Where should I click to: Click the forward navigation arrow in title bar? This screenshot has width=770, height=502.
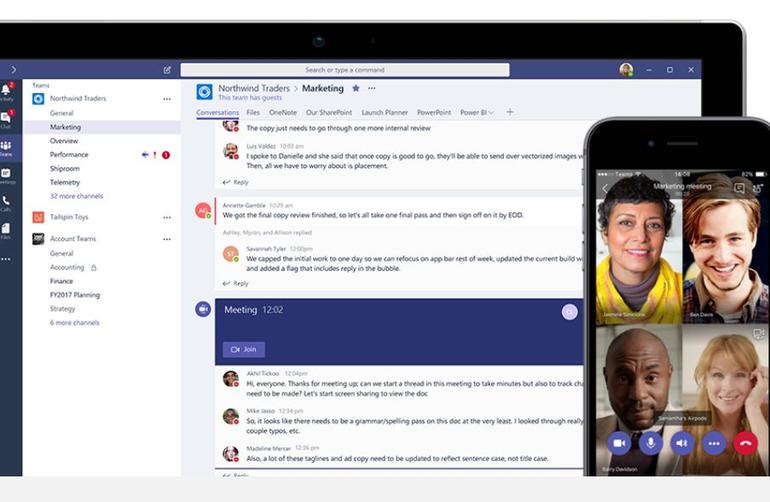click(x=13, y=70)
